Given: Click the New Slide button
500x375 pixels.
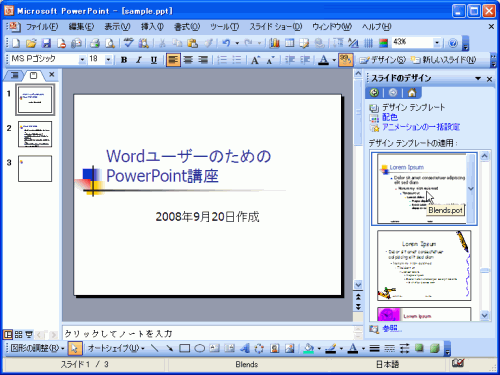Looking at the screenshot, I should click(x=443, y=60).
